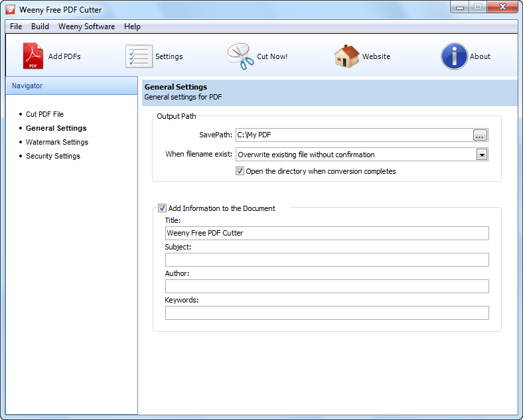
Task: Select General Settings in Navigator
Action: pyautogui.click(x=56, y=128)
